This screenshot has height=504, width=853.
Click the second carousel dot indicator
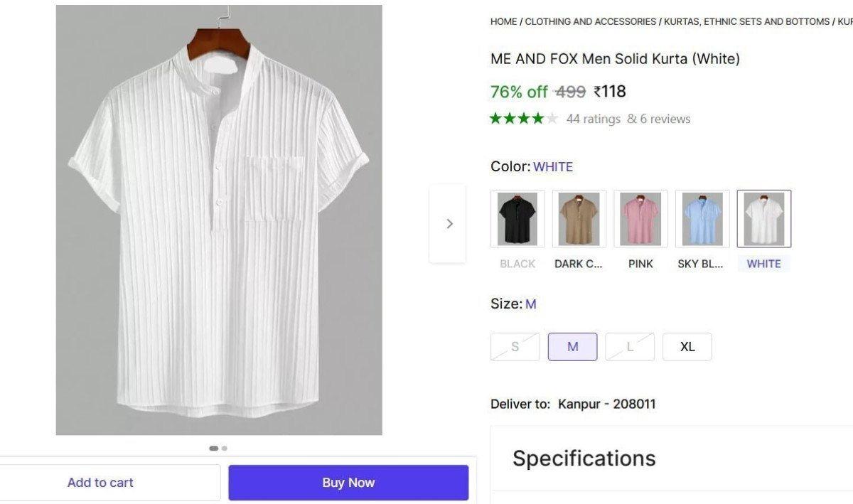pyautogui.click(x=224, y=448)
